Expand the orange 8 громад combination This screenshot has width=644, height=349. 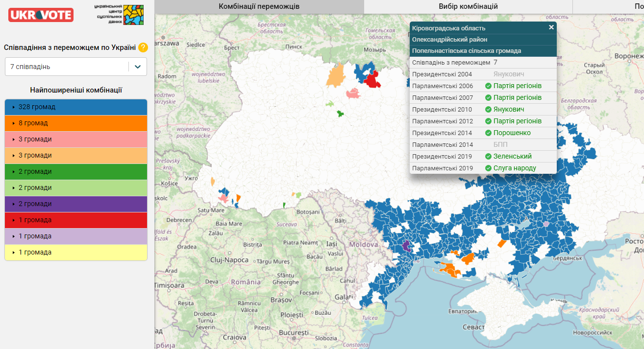pos(76,123)
